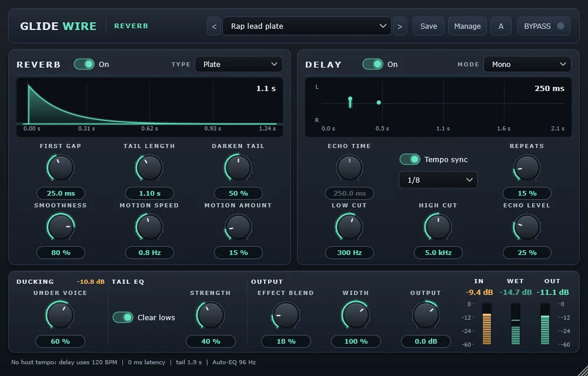Click the Tail EQ Strength knob

[211, 314]
